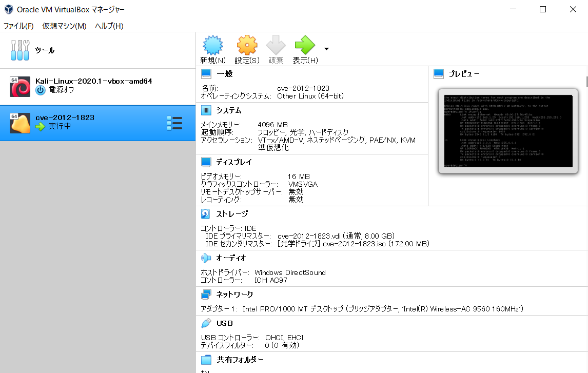The width and height of the screenshot is (588, 373).
Task: Click the プレビュー section monitor icon
Action: click(x=438, y=74)
